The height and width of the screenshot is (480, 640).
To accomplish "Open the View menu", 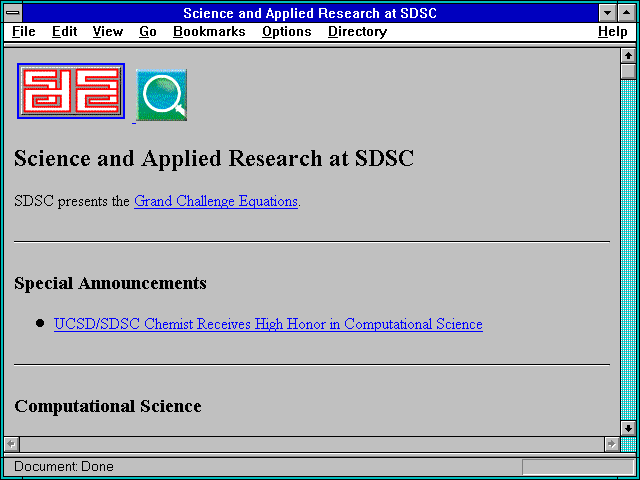I will tap(108, 32).
